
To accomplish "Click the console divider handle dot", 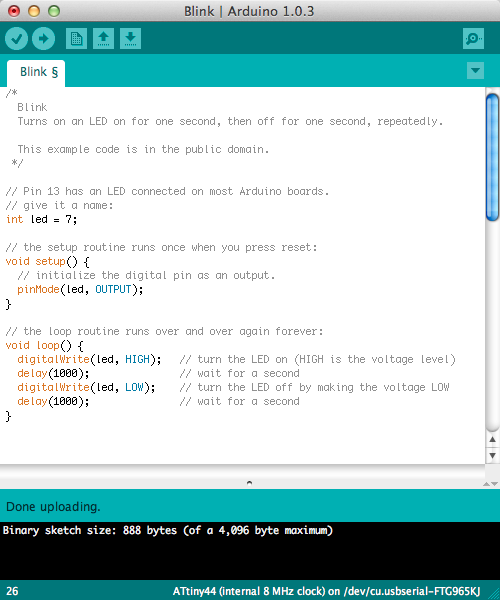I will pos(249,483).
